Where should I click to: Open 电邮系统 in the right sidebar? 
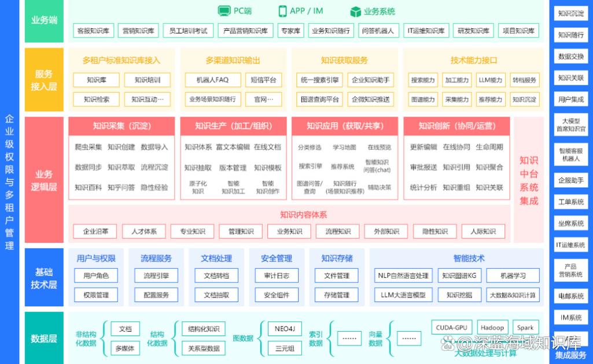570,296
